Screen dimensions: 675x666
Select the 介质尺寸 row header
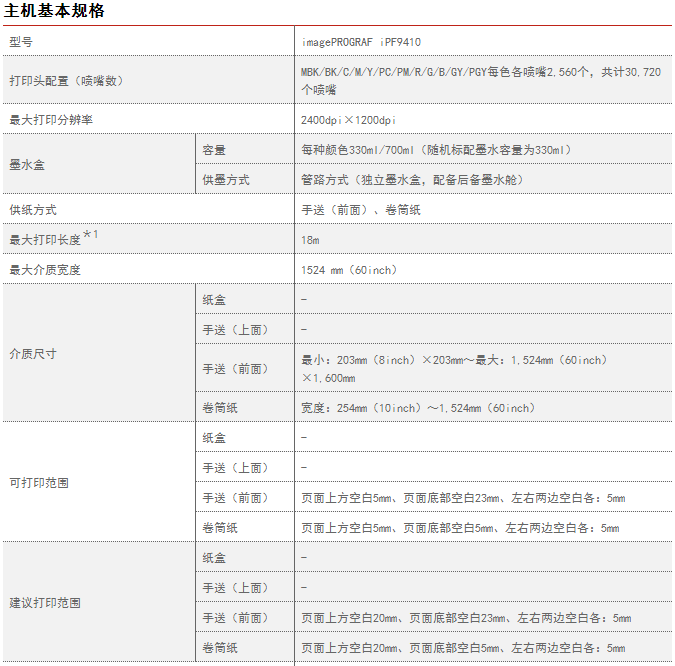(x=33, y=353)
